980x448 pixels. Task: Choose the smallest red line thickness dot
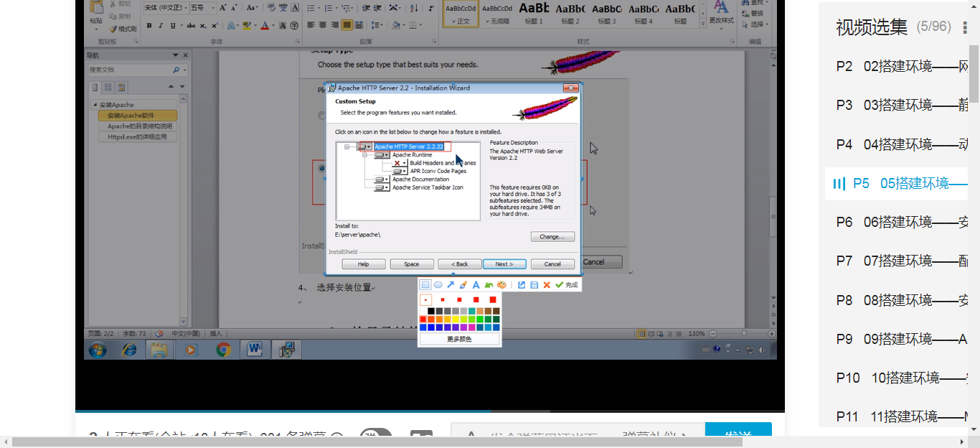tap(425, 300)
